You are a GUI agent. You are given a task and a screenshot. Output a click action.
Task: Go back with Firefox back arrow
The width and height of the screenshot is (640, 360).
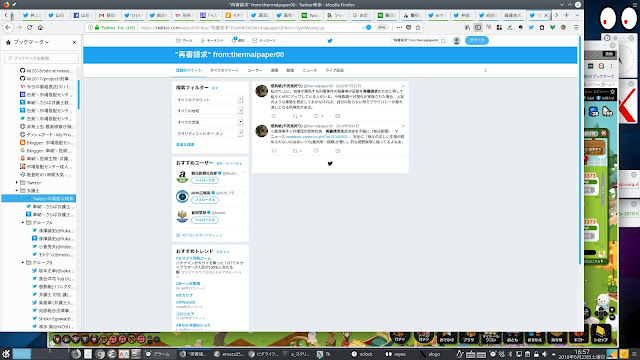tap(8, 27)
